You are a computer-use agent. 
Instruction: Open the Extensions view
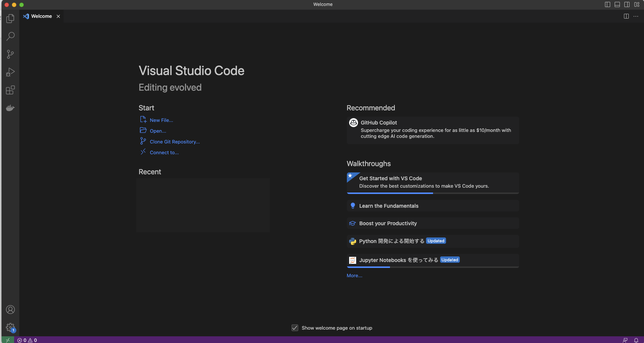tap(10, 90)
